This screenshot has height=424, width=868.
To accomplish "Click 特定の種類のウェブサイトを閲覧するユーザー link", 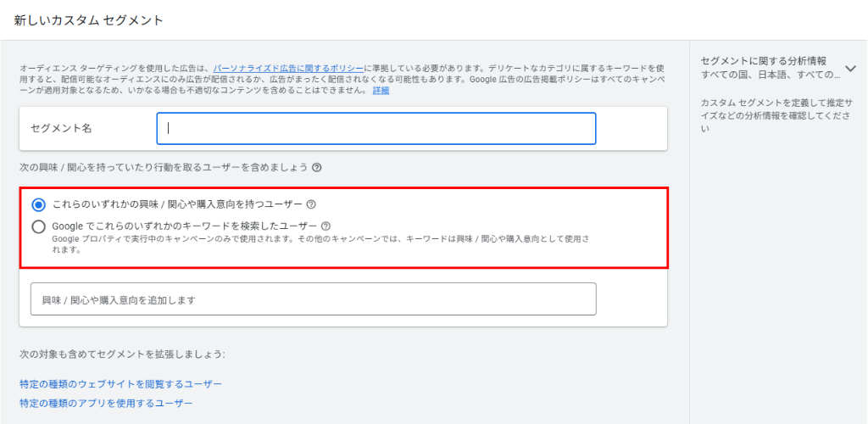I will click(x=120, y=384).
